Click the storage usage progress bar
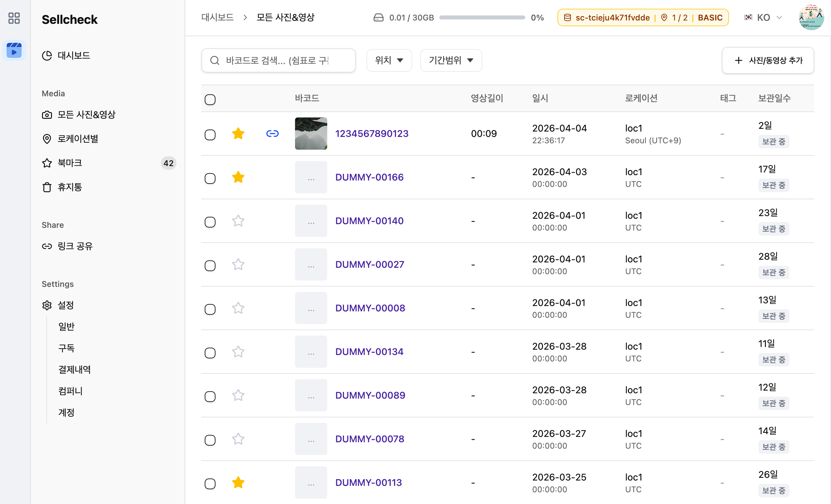The width and height of the screenshot is (831, 504). [x=482, y=17]
